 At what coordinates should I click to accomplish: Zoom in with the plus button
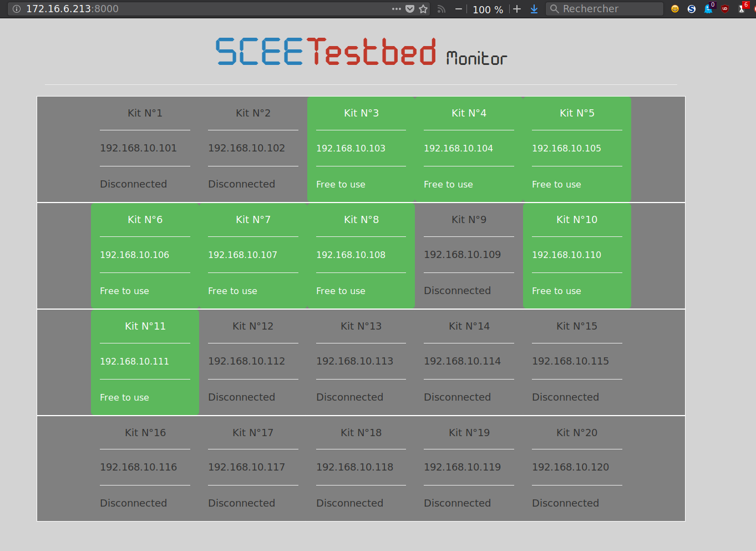tap(517, 9)
